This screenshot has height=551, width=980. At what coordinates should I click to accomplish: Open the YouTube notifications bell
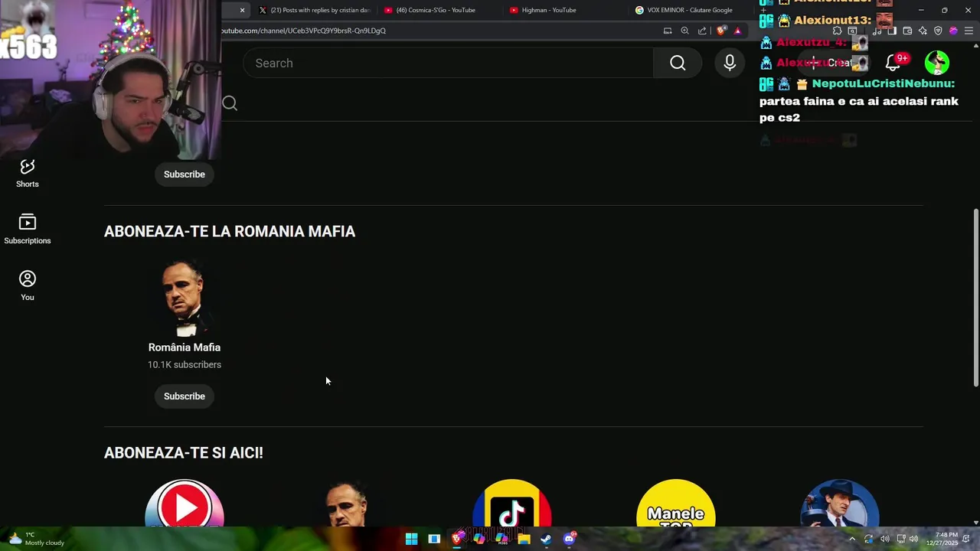tap(893, 63)
